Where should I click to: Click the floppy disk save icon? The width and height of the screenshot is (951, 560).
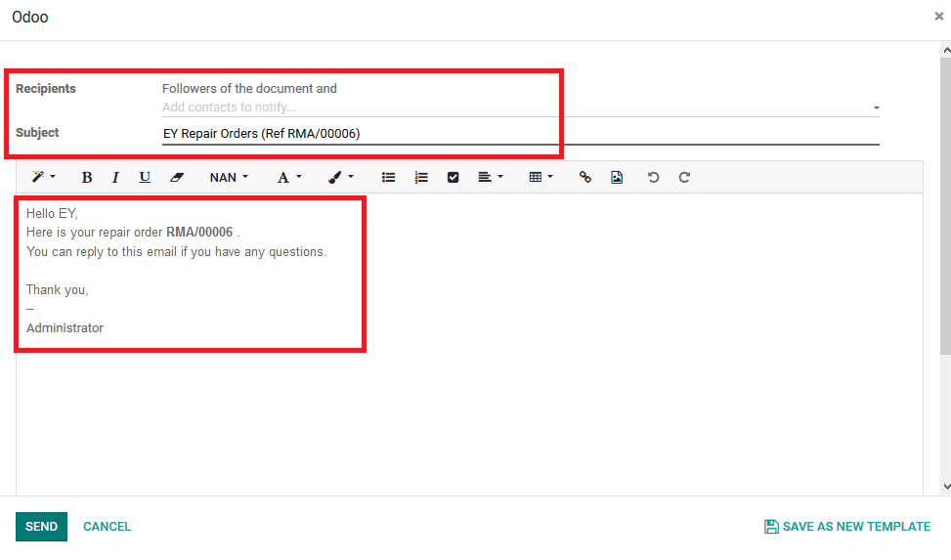[771, 527]
